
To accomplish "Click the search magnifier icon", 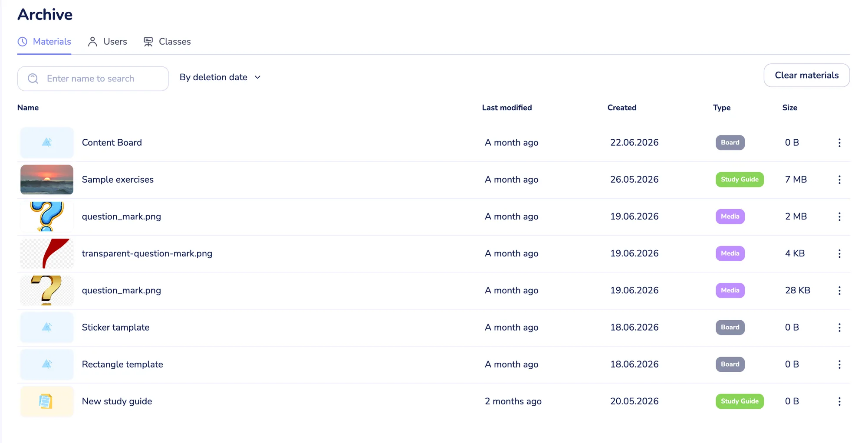I will [33, 79].
